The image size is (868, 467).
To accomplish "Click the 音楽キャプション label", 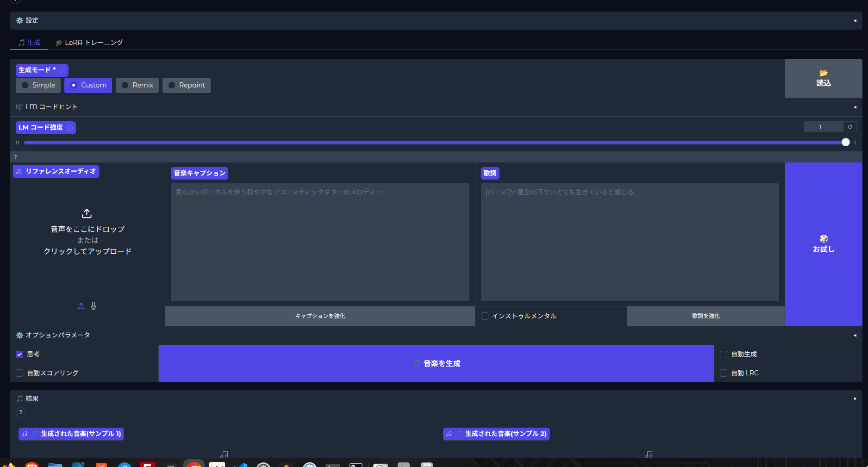I will 200,173.
